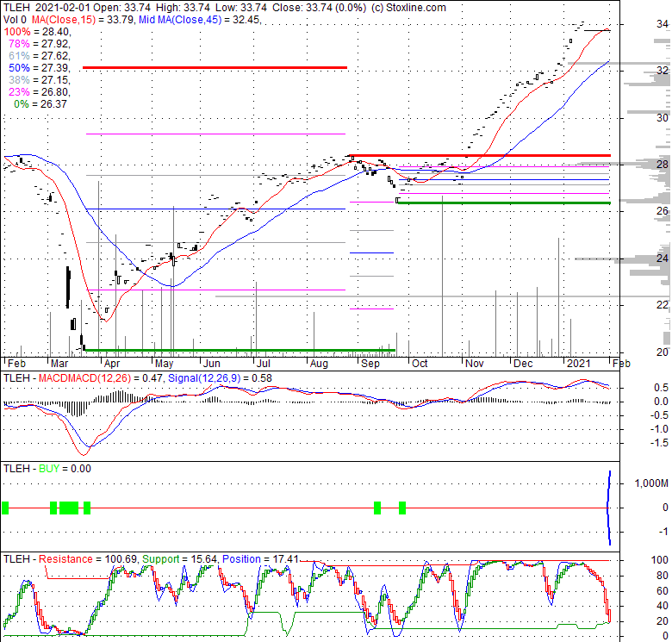Screen dimensions: 672x642
Task: Click the 1,000M axis label
Action: click(x=651, y=483)
